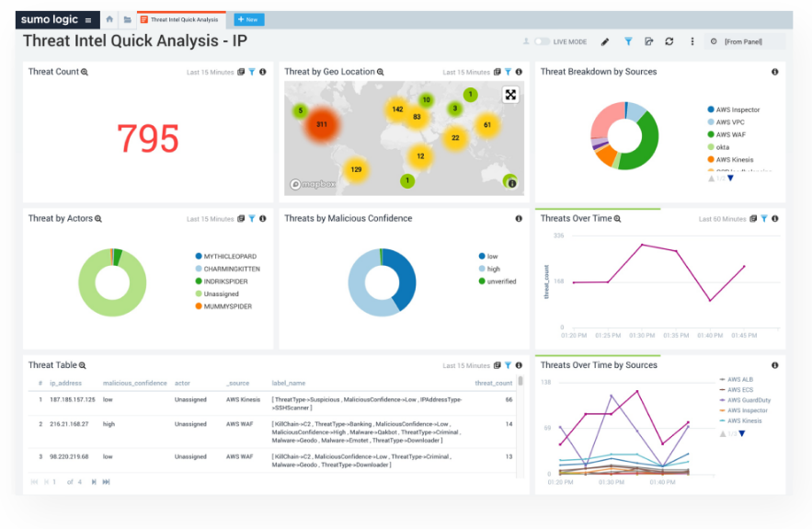The width and height of the screenshot is (812, 529).
Task: Open the Sumo Logic hamburger menu
Action: click(x=88, y=20)
